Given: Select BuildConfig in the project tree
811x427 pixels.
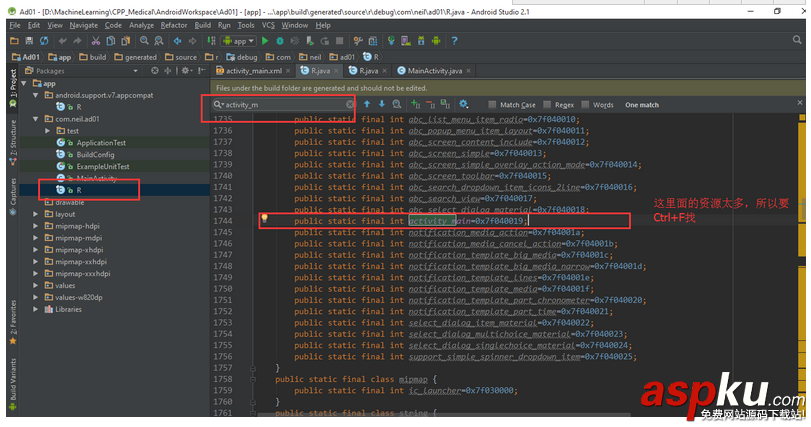Looking at the screenshot, I should tap(95, 155).
